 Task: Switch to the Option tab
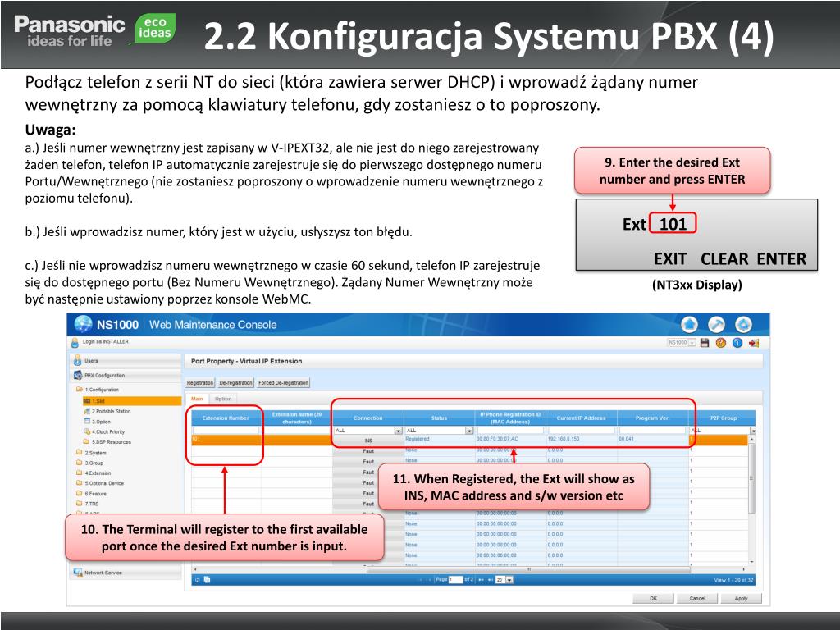pos(223,399)
